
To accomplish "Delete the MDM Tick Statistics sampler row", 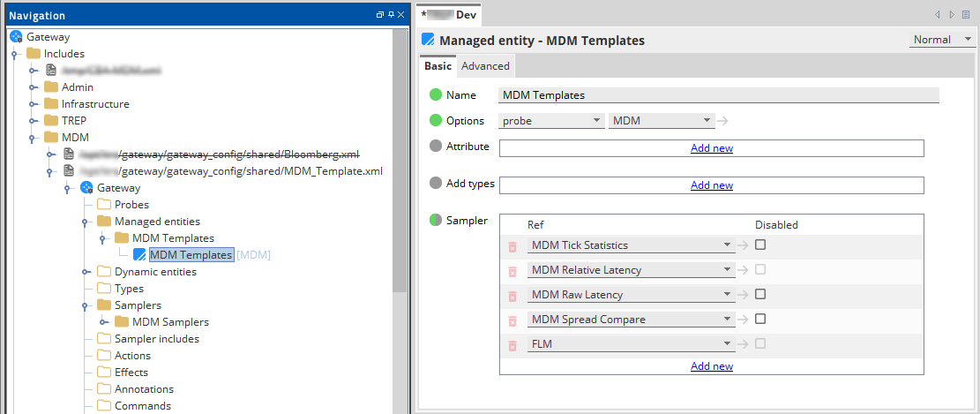I will (x=512, y=245).
